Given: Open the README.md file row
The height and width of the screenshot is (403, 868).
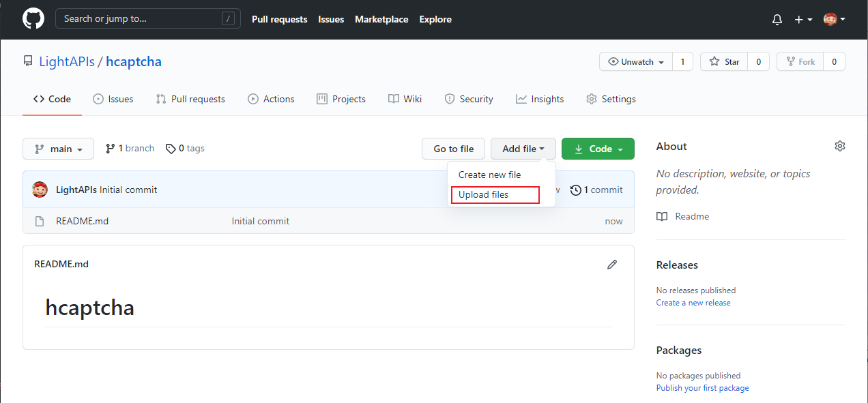Looking at the screenshot, I should tap(328, 222).
